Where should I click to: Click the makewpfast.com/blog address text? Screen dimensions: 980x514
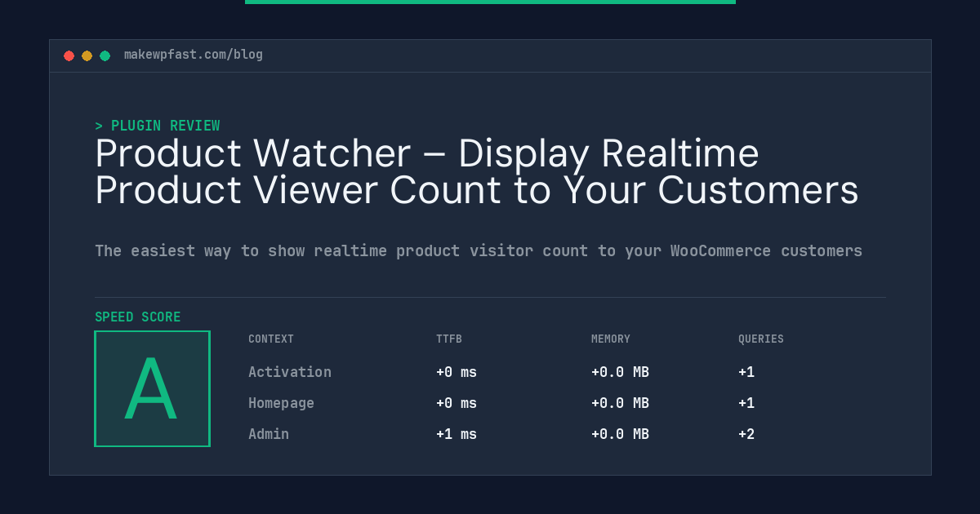(x=194, y=55)
